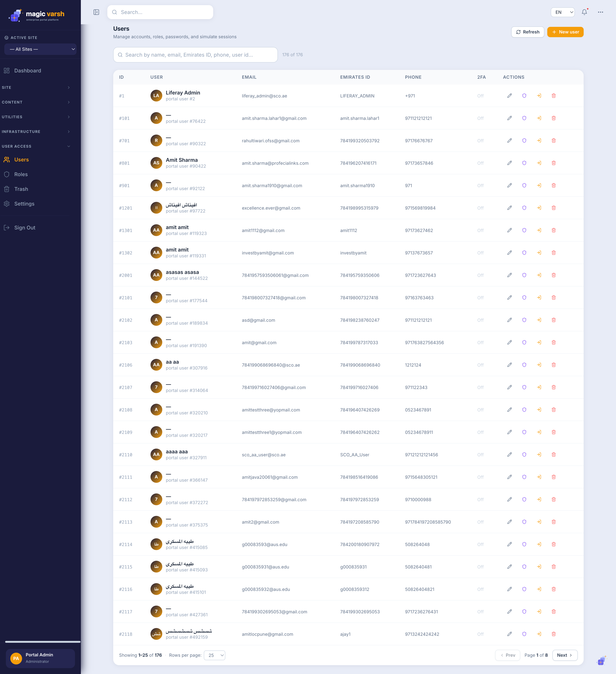Delete user asd@gmail.com
This screenshot has width=616, height=674.
coord(554,320)
